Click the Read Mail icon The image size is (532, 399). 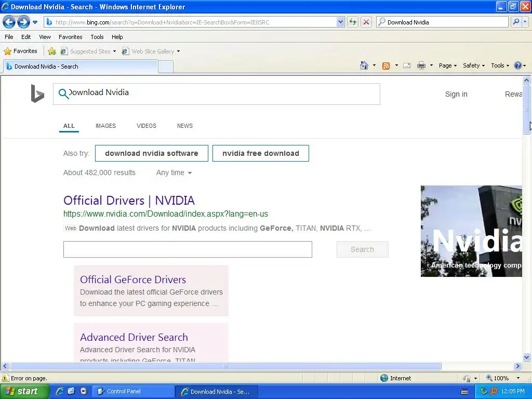pos(407,65)
